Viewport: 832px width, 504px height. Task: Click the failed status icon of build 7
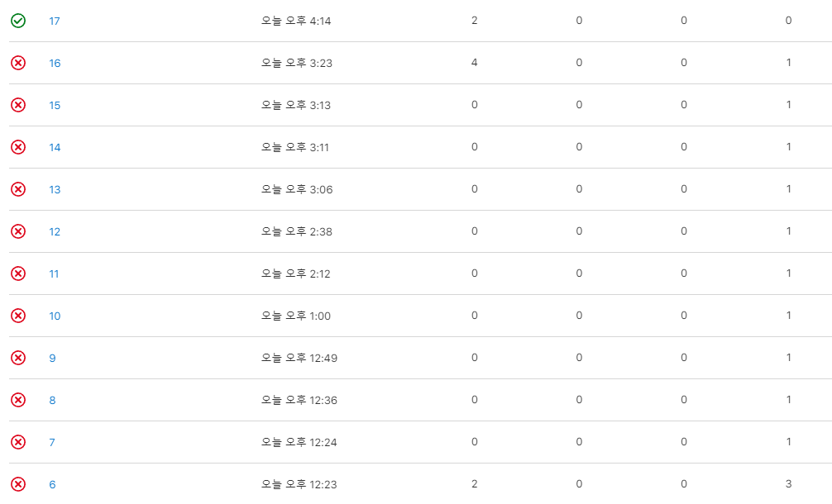click(18, 442)
